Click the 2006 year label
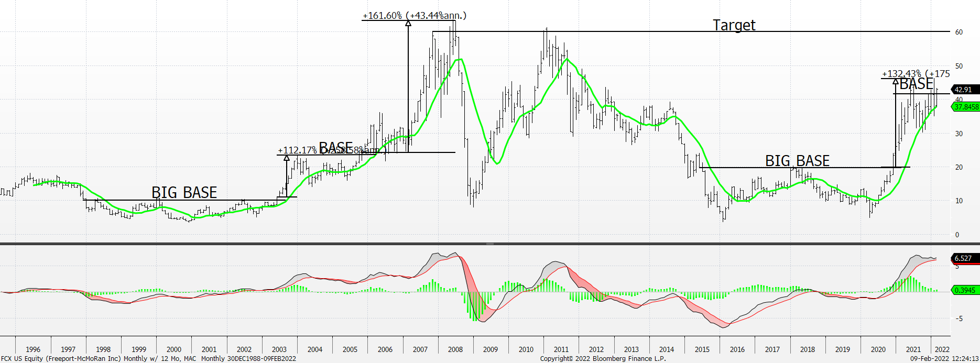 click(385, 349)
